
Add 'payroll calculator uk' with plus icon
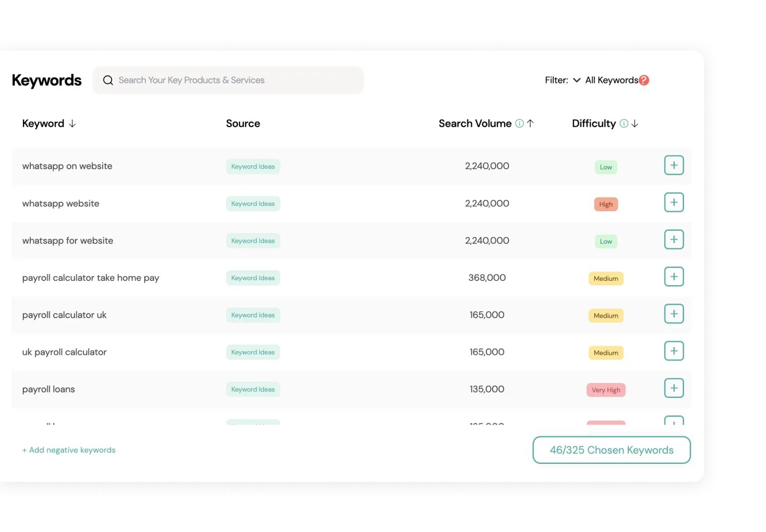click(673, 314)
